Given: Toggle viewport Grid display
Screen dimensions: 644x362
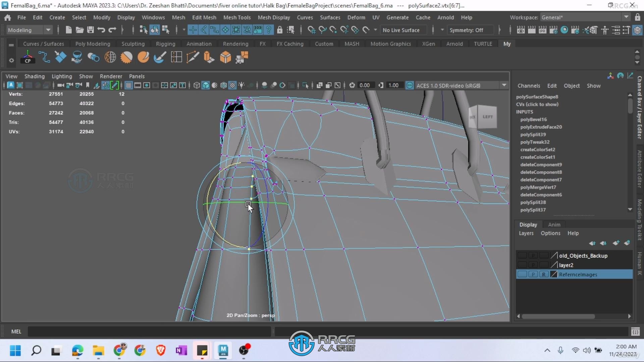Looking at the screenshot, I should pyautogui.click(x=128, y=85).
